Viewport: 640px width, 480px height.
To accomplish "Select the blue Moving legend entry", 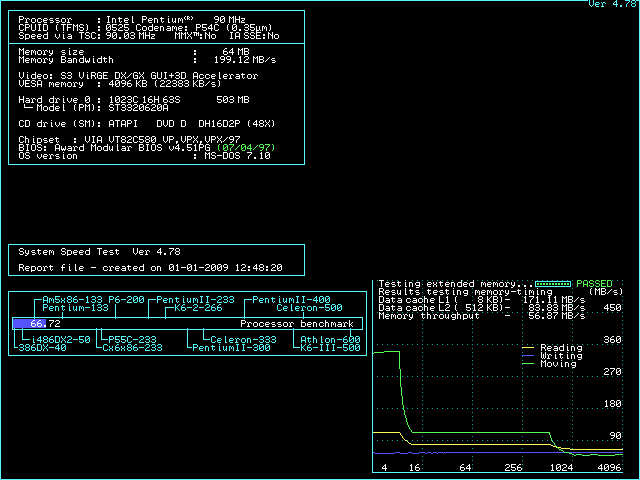I will [560, 364].
